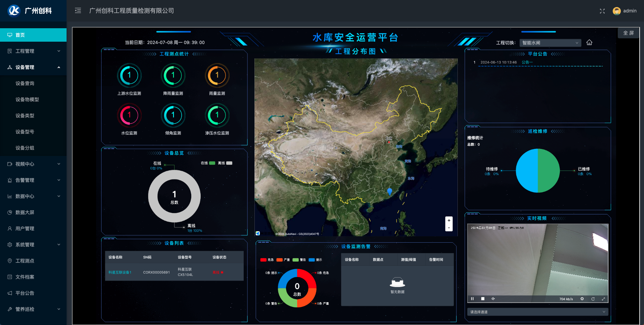Image resolution: width=644 pixels, height=325 pixels.
Task: Zoom in on the map
Action: [449, 220]
